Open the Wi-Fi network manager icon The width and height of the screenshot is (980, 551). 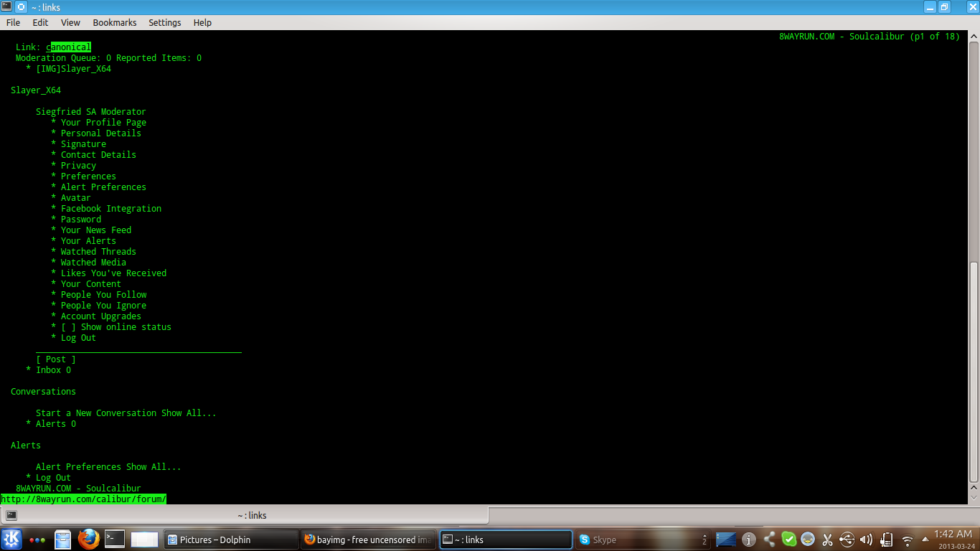pos(907,540)
